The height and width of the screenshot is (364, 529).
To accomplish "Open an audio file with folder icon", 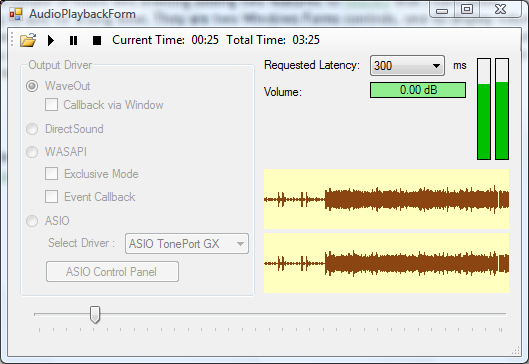I will (x=28, y=40).
